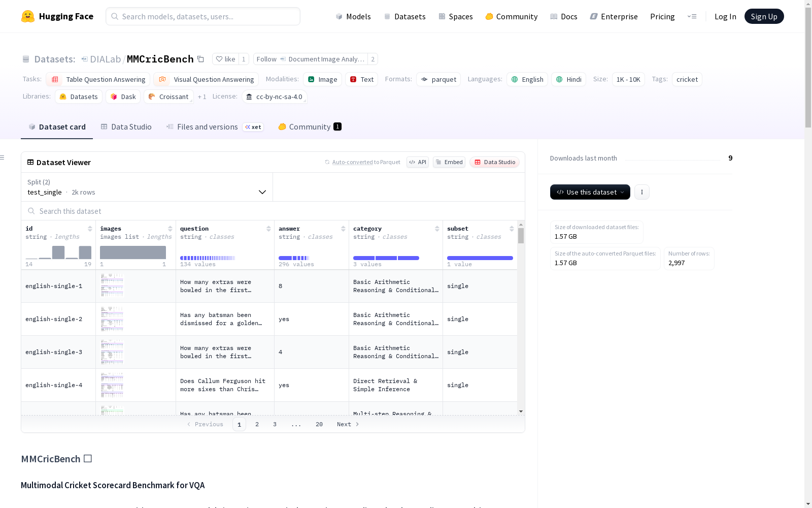Screen dimensions: 812x508
Task: Expand the +1 more libraries
Action: click(202, 97)
